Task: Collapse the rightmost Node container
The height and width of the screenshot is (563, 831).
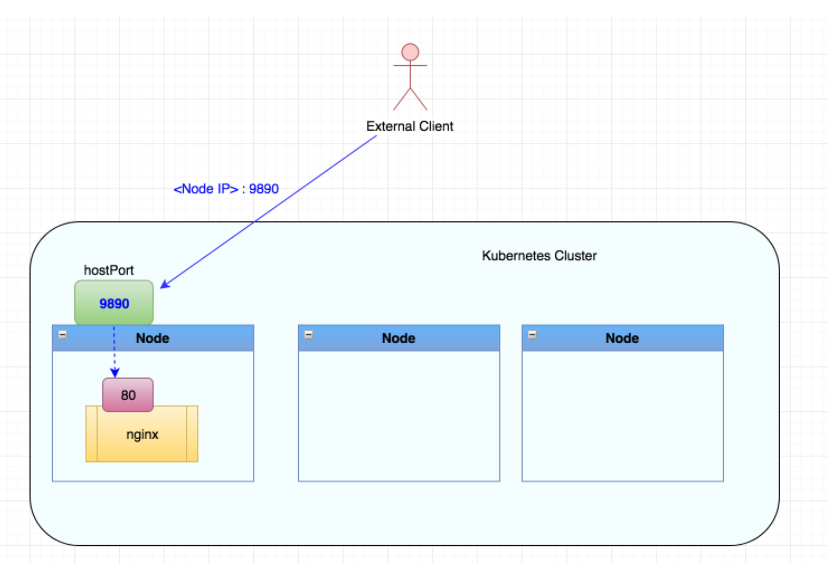Action: point(532,335)
